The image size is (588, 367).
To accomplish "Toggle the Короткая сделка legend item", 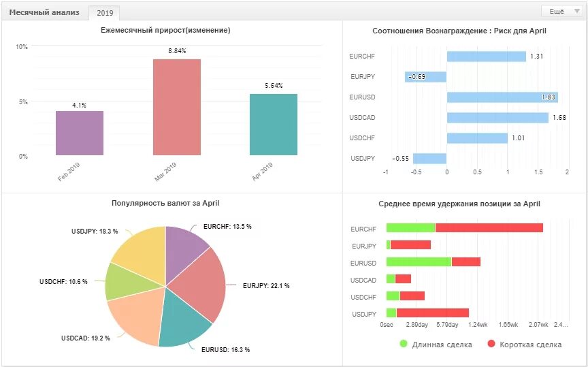I will (525, 344).
